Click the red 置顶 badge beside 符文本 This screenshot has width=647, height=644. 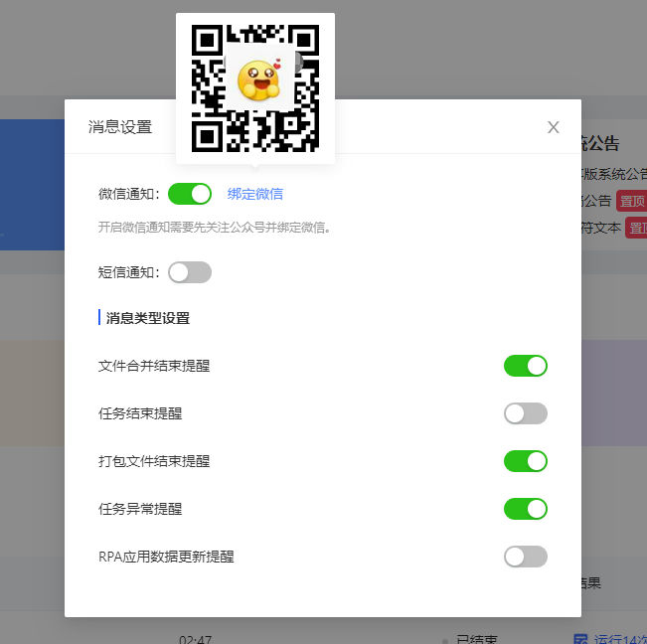coord(636,228)
